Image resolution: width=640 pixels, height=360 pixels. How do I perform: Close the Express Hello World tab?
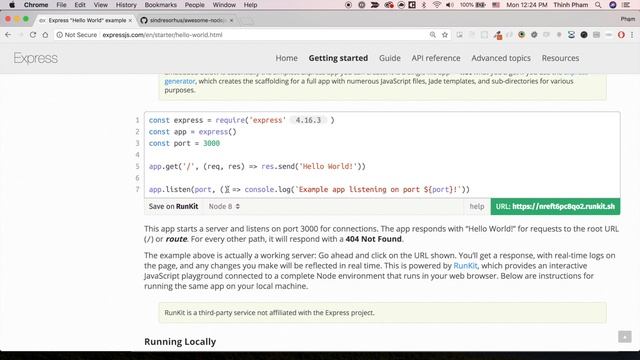pyautogui.click(x=130, y=20)
